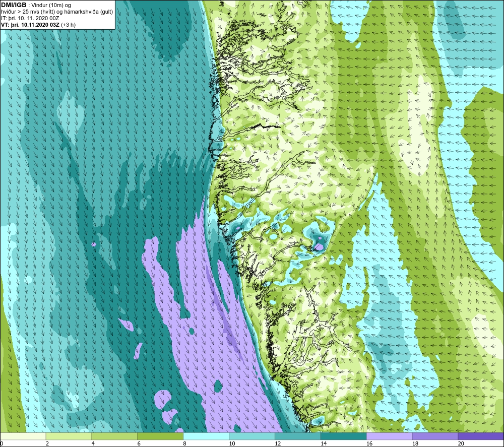Click the 6–8 m/s olive green swatch
Viewport: 504px width, 447px height.
pyautogui.click(x=160, y=436)
